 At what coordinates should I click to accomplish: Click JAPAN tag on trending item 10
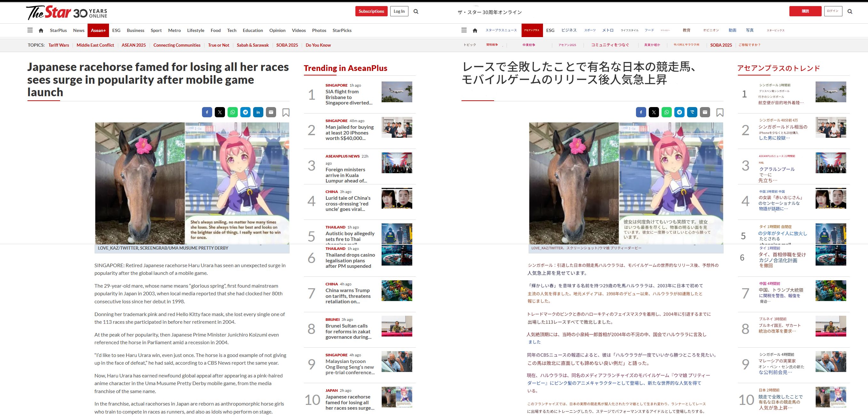[x=331, y=391]
